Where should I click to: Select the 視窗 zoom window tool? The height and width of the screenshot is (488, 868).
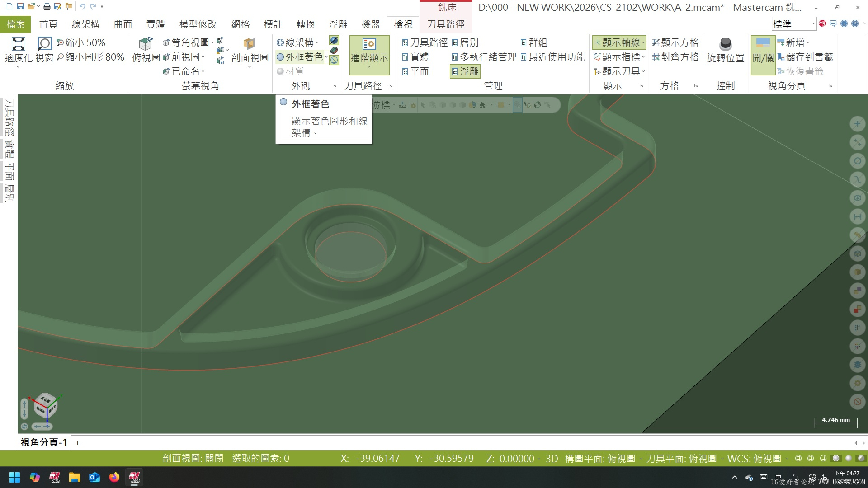coord(44,49)
